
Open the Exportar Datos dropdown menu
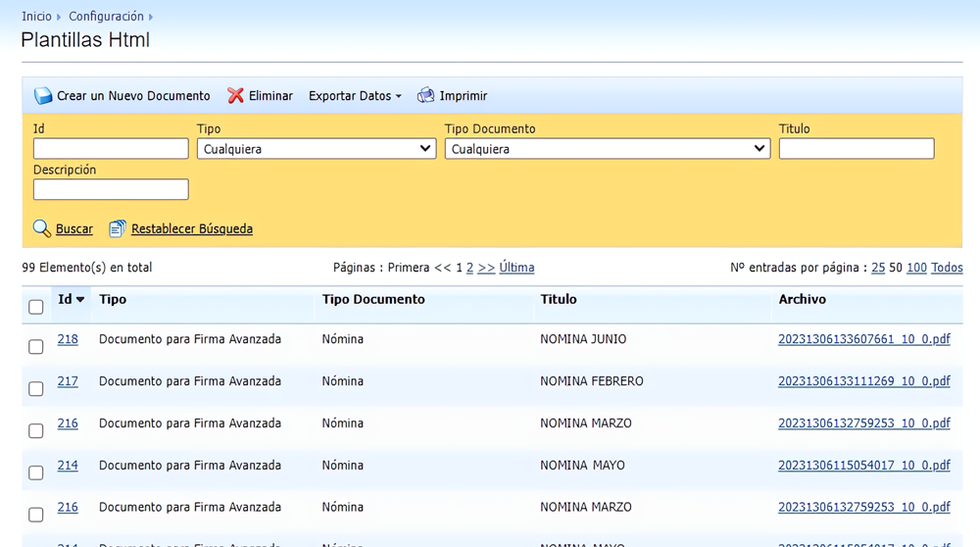click(x=355, y=96)
